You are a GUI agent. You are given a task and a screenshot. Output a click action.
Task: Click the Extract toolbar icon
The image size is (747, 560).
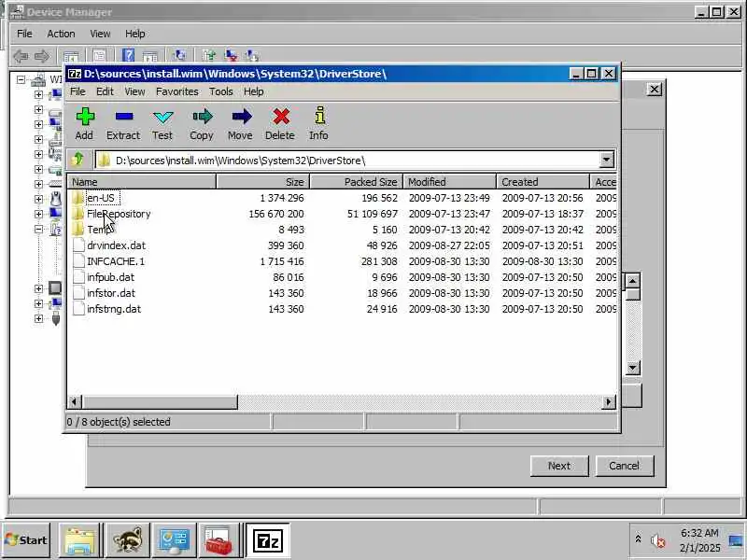click(x=123, y=123)
